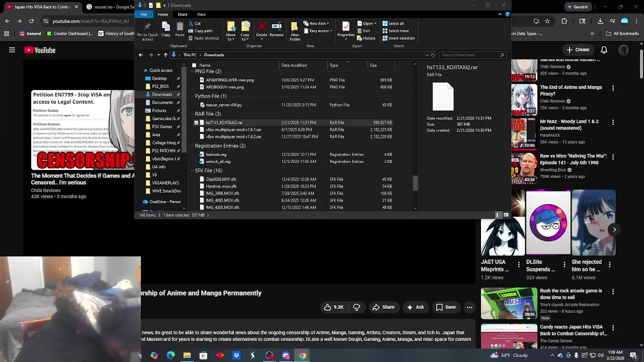644x362 pixels.
Task: Click Select none in ribbon
Action: click(395, 31)
